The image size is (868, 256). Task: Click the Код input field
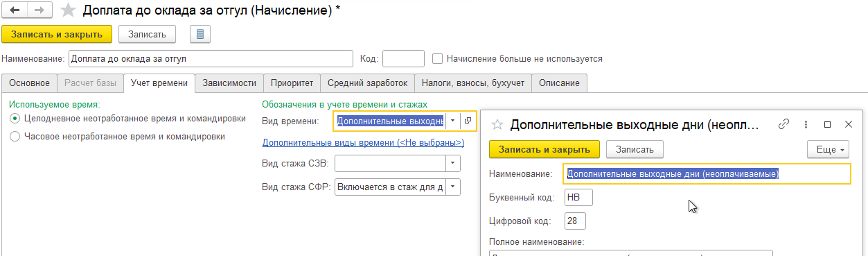[x=403, y=59]
